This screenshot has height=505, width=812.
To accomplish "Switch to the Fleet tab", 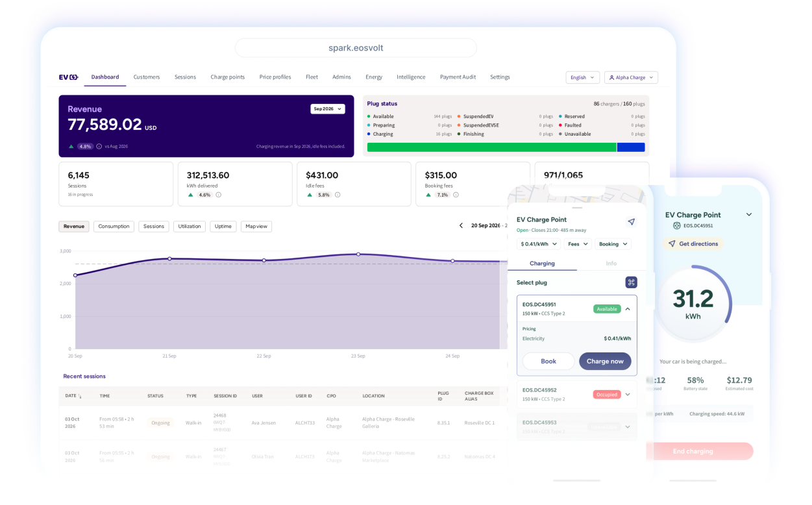I will pyautogui.click(x=312, y=77).
